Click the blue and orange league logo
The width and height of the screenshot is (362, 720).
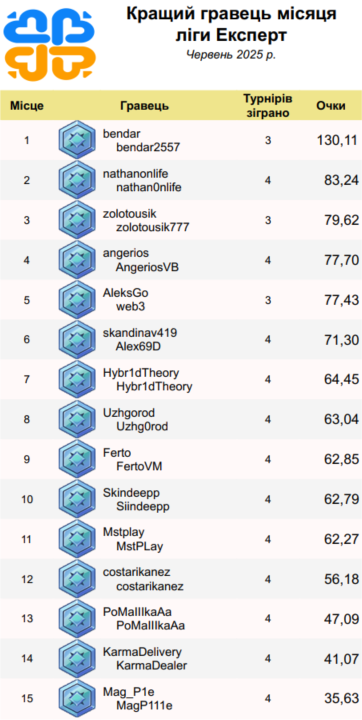click(50, 45)
